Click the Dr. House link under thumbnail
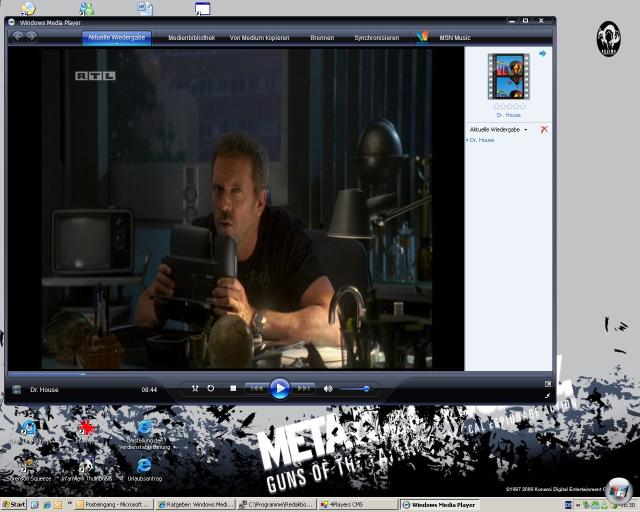 point(509,115)
